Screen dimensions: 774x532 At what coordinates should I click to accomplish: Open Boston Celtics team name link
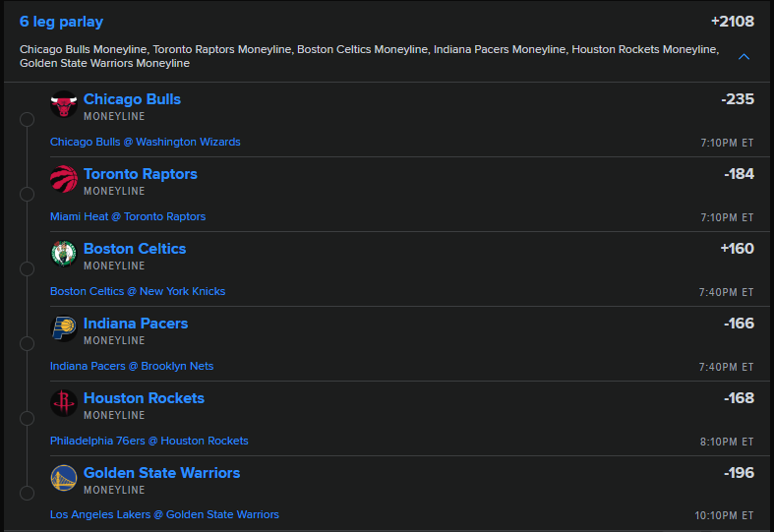tap(135, 249)
